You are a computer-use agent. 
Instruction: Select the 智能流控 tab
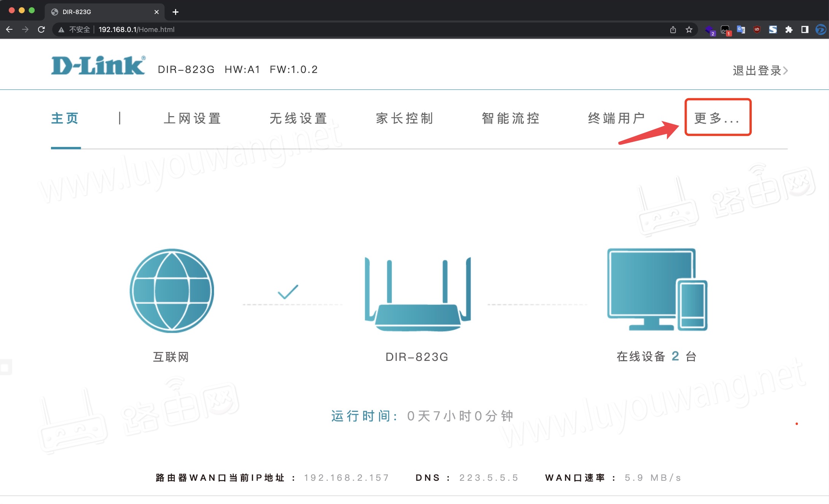pos(510,118)
